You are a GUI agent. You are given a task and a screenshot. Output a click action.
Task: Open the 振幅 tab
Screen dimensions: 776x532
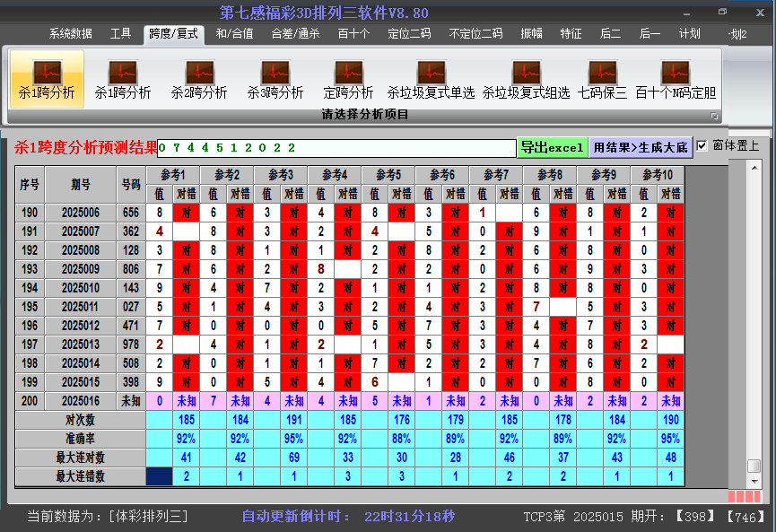pos(531,34)
